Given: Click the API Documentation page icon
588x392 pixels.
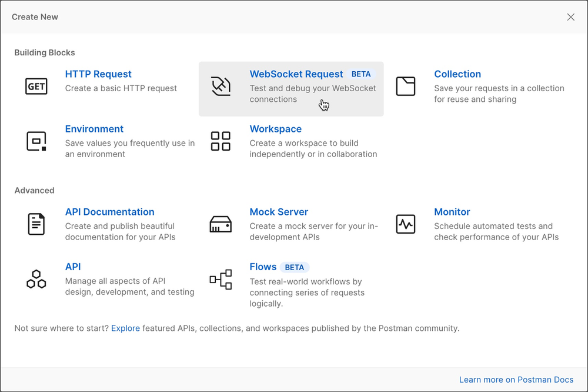Looking at the screenshot, I should 36,224.
